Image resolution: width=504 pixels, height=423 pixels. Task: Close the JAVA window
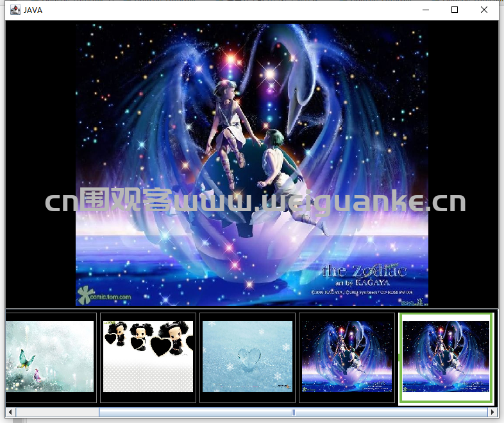coord(483,10)
